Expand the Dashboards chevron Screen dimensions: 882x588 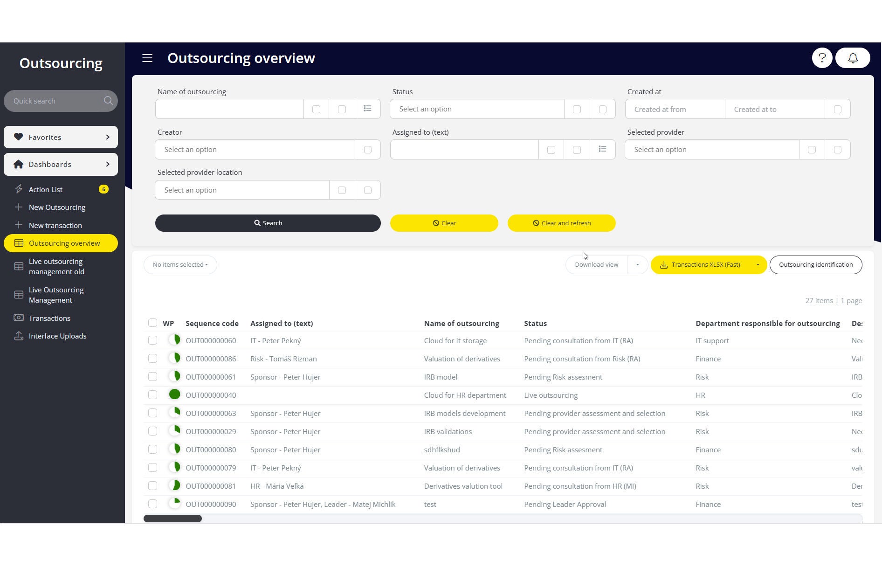pyautogui.click(x=108, y=164)
